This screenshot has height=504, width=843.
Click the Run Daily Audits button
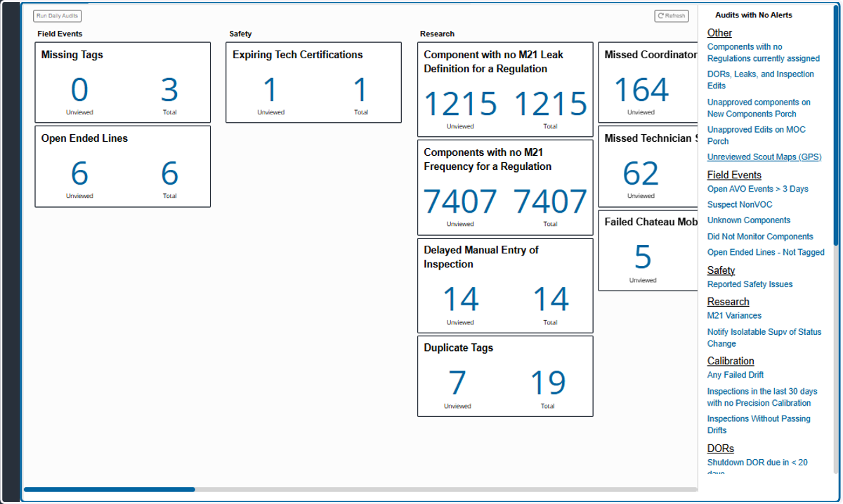coord(58,15)
